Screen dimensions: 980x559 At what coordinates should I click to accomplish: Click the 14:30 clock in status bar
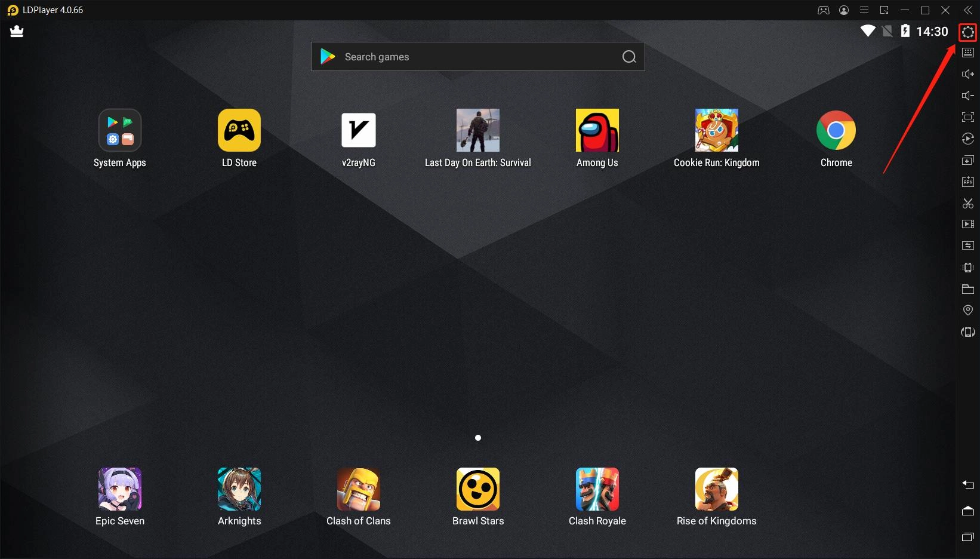[932, 32]
